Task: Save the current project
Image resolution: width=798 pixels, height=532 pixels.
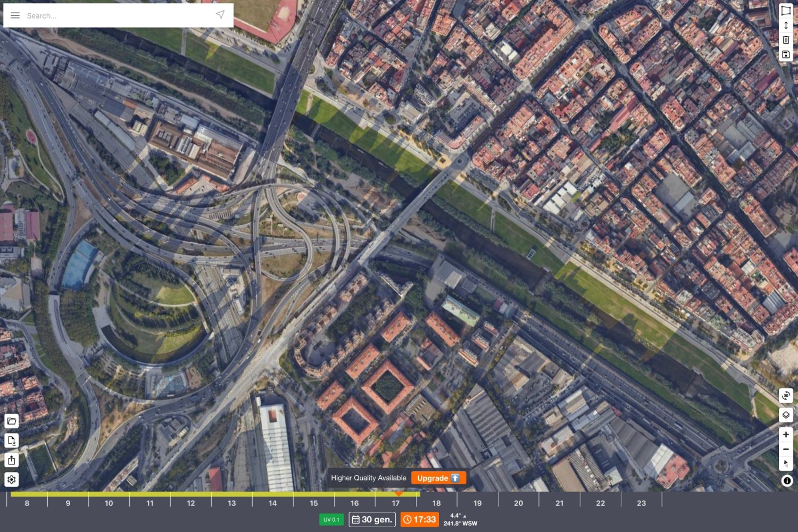Action: pos(786,54)
